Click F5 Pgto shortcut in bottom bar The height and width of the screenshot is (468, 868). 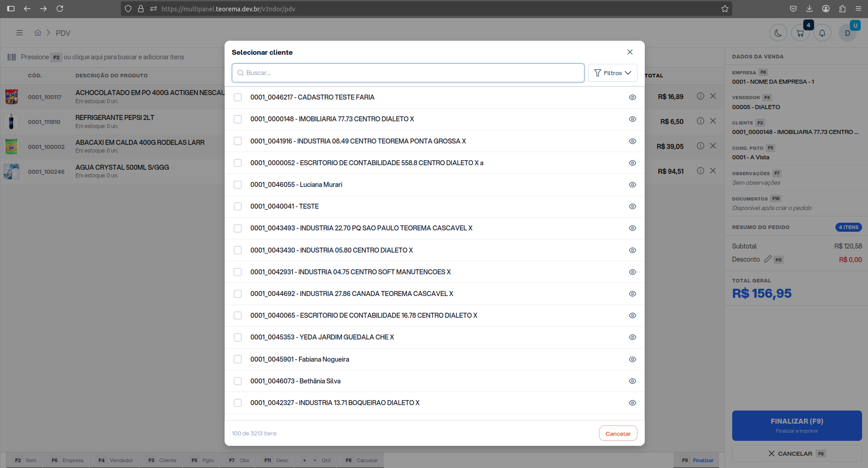point(202,460)
